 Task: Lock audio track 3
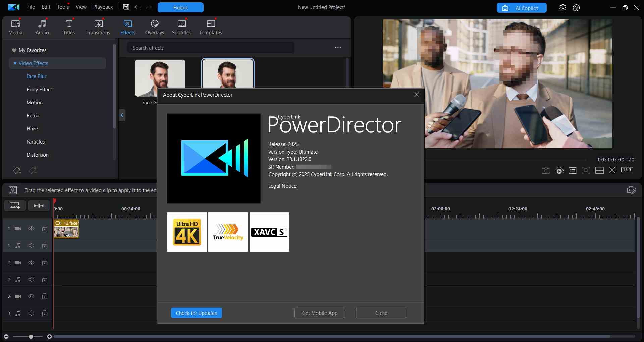[44, 313]
